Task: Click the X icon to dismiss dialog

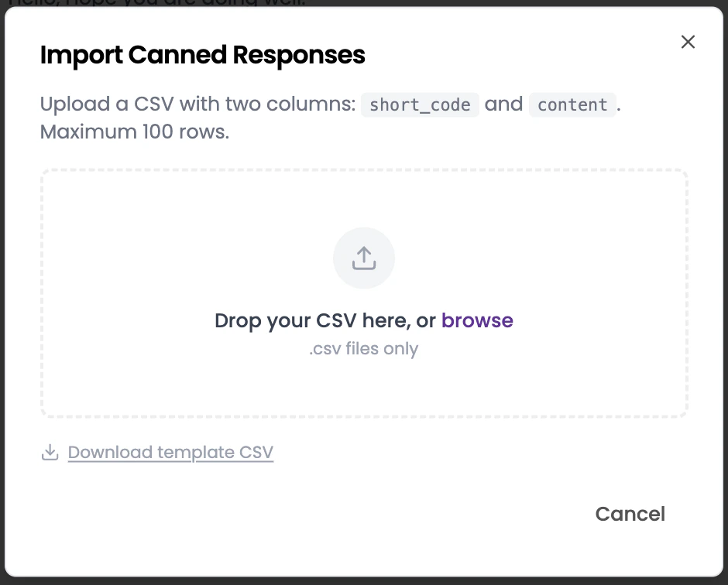Action: click(688, 42)
